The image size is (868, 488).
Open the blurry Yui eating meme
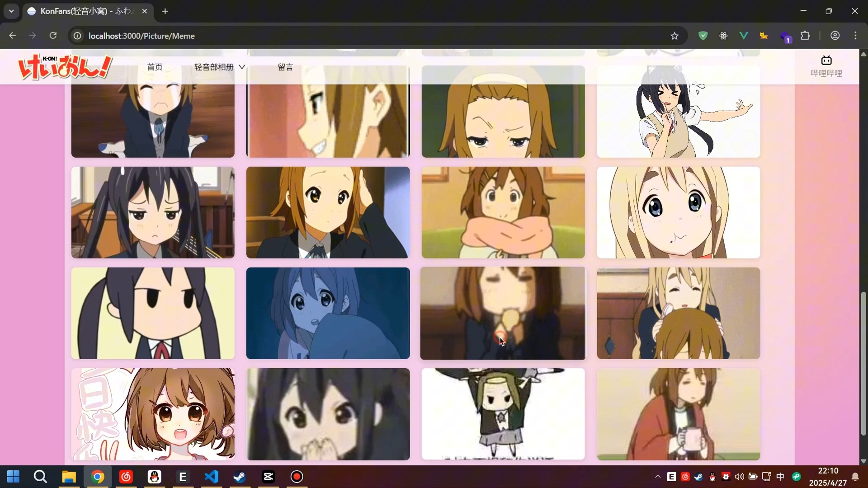coord(503,313)
